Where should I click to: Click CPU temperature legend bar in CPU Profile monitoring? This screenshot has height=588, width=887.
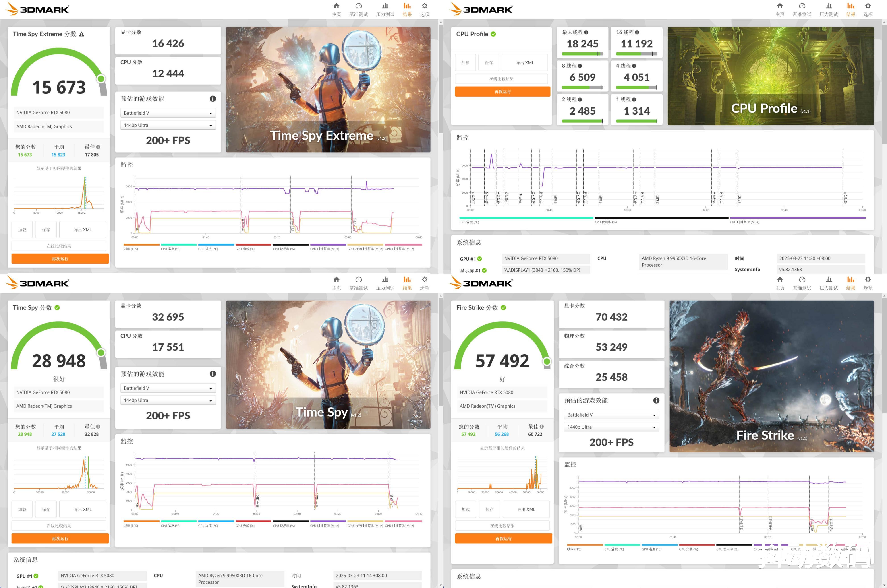coord(526,217)
